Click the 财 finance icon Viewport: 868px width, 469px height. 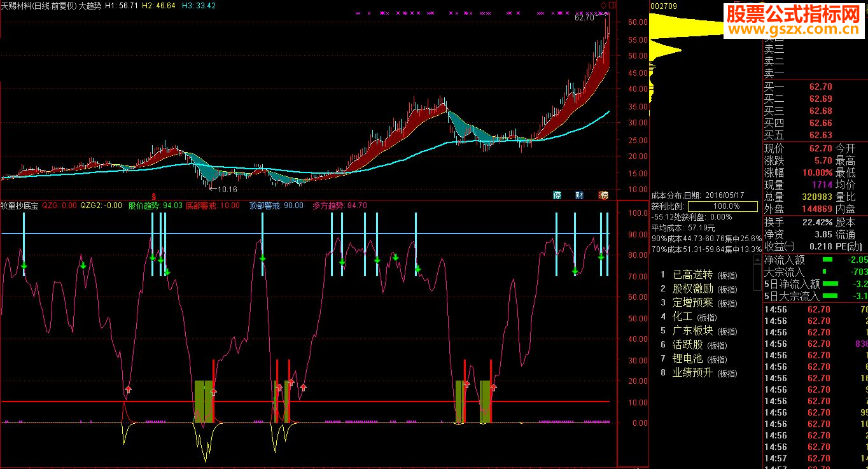579,195
